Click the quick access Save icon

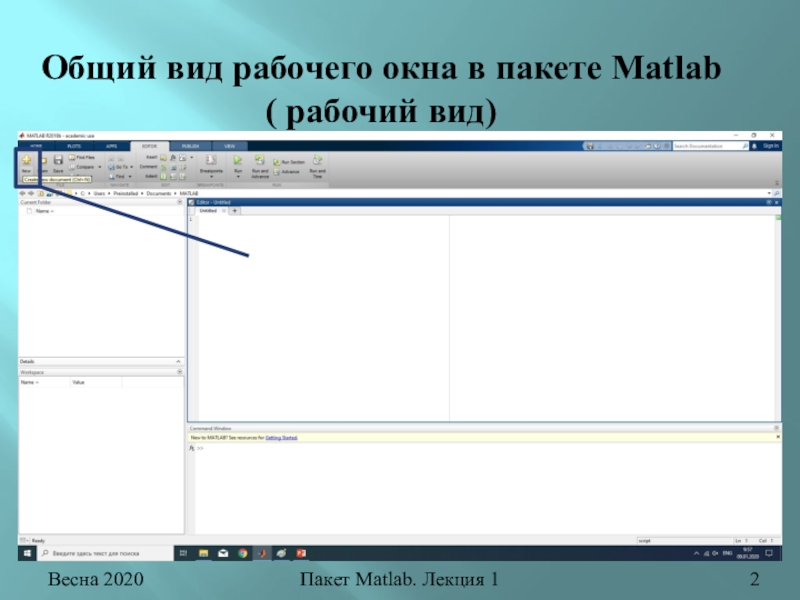click(590, 146)
